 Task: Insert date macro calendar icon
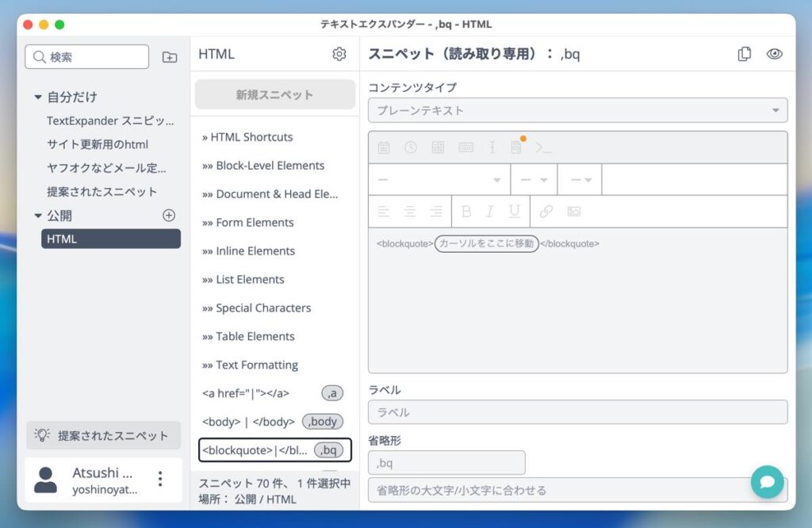384,147
